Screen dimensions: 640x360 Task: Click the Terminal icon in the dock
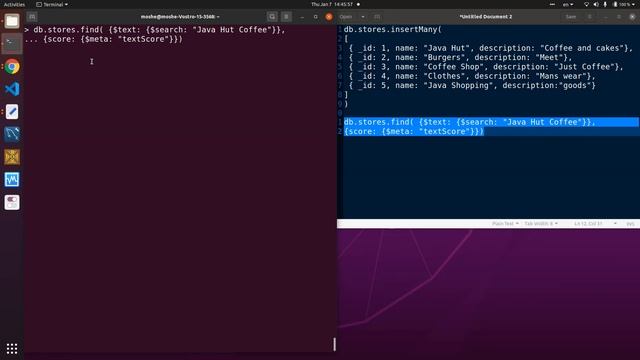(x=12, y=43)
